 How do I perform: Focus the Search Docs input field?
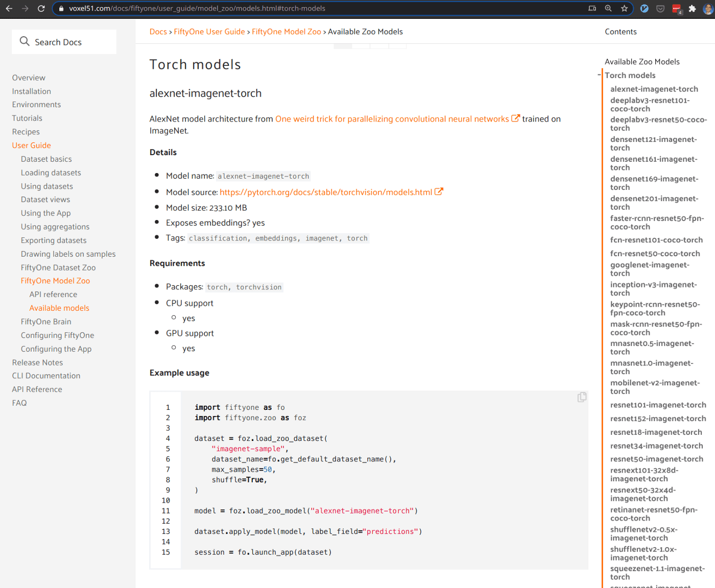64,42
